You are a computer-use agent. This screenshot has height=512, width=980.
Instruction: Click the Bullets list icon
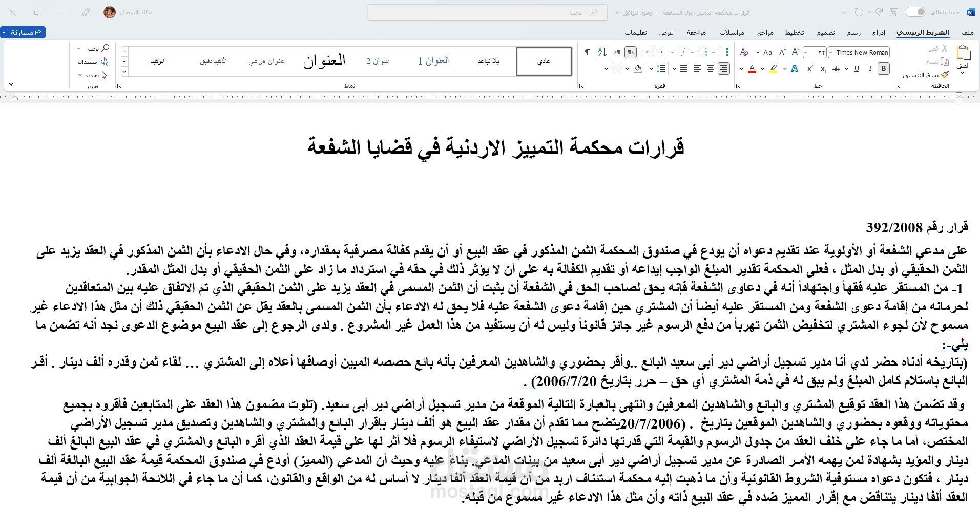click(724, 52)
